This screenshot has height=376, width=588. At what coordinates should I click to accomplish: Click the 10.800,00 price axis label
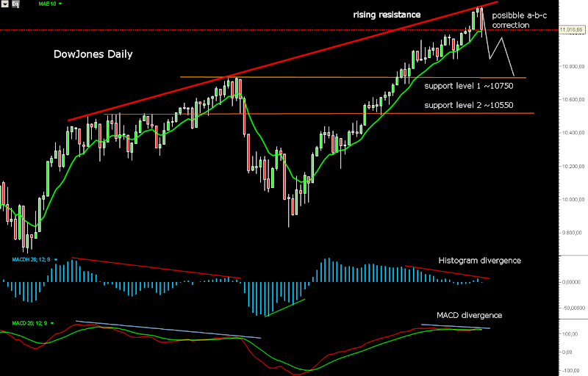573,67
